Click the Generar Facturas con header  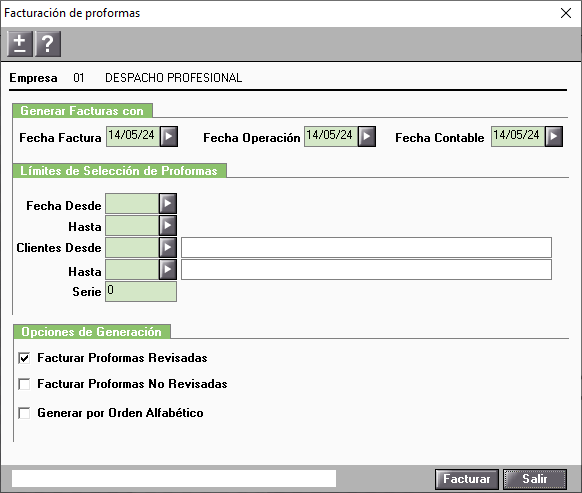coord(82,111)
